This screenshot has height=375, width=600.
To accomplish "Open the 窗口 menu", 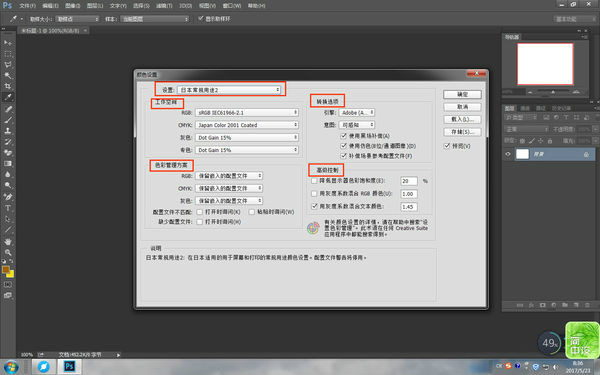I will click(x=232, y=6).
